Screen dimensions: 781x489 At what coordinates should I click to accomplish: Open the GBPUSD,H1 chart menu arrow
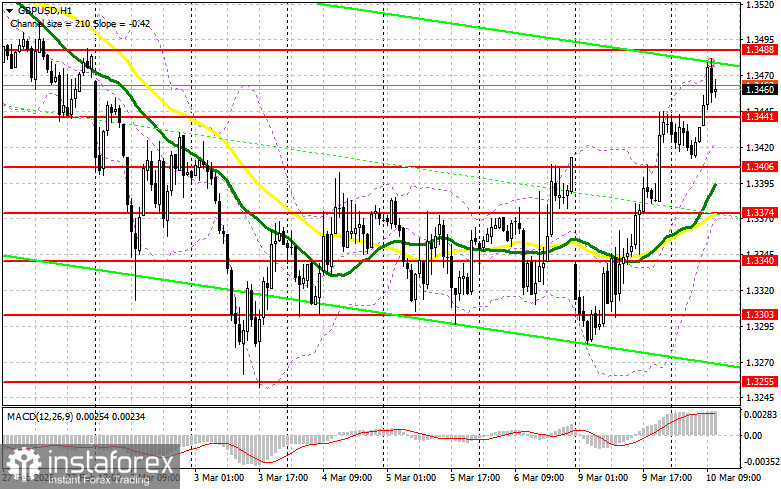(x=11, y=10)
